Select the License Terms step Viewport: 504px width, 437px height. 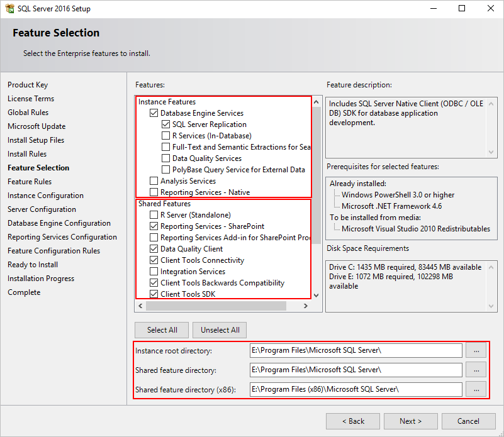coord(31,99)
